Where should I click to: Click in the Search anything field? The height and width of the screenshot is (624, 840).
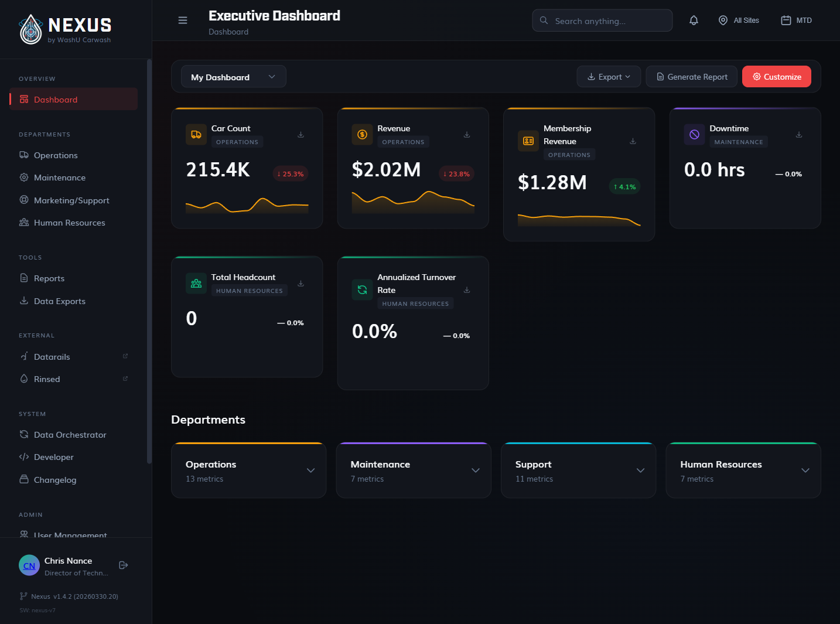pos(602,21)
